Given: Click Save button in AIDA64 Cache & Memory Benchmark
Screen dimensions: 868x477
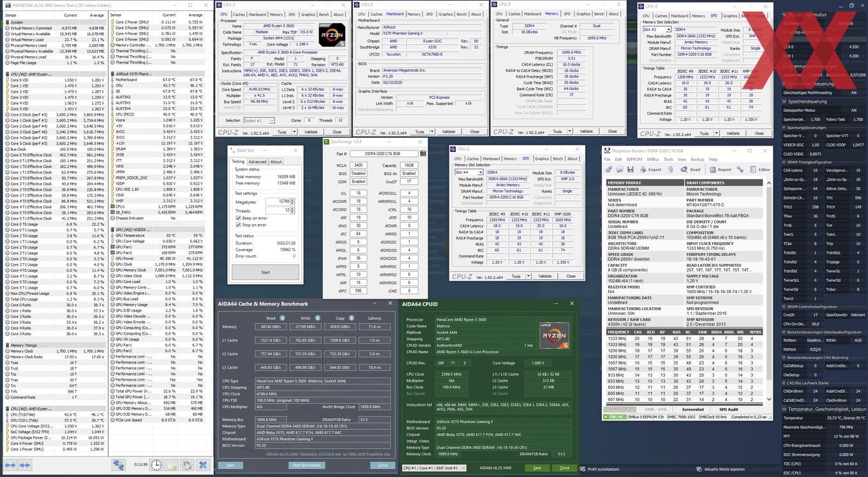Looking at the screenshot, I should coord(230,465).
